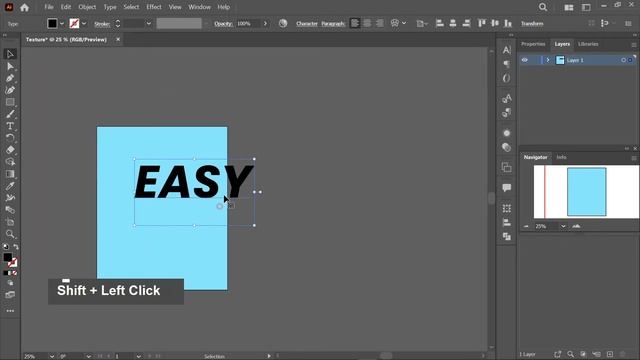640x360 pixels.
Task: Open Arrange Documents icon
Action: [x=569, y=7]
